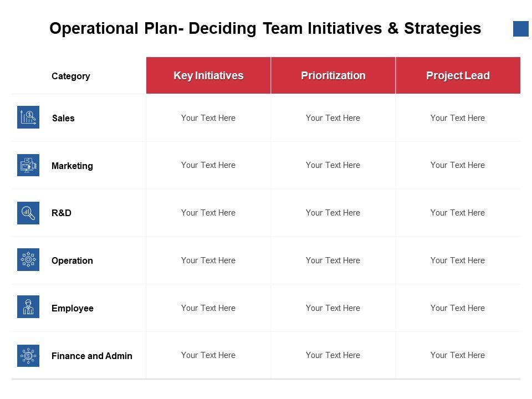Click the Category header label
Screen dimensions: 532x399
click(x=70, y=76)
